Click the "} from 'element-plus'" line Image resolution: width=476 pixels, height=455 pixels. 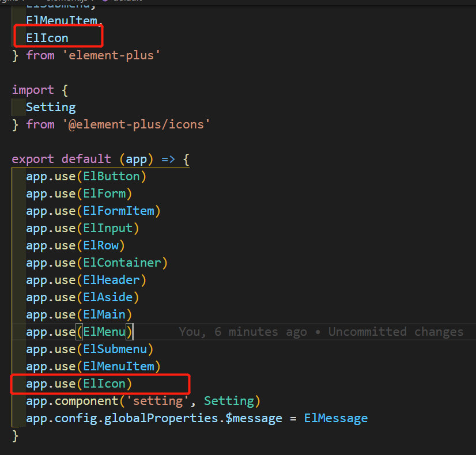(86, 55)
